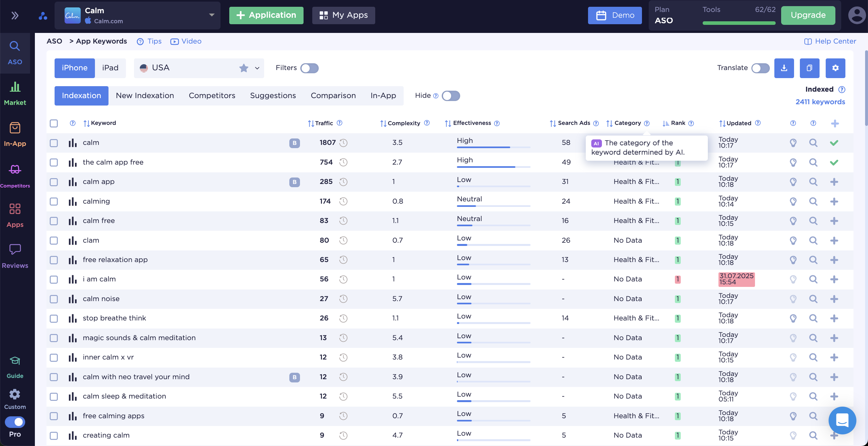The width and height of the screenshot is (868, 446).
Task: Sort by Rank column
Action: tap(674, 123)
